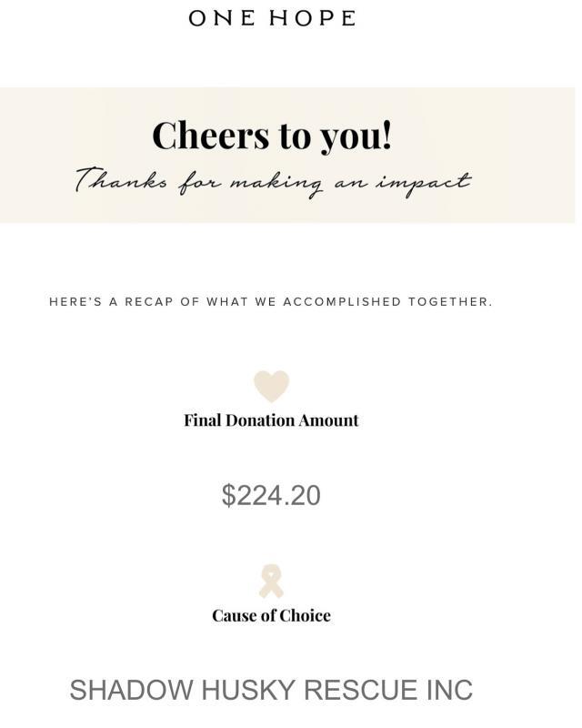Click the beige heart icon
Viewport: 582px width, 728px height.
[272, 386]
